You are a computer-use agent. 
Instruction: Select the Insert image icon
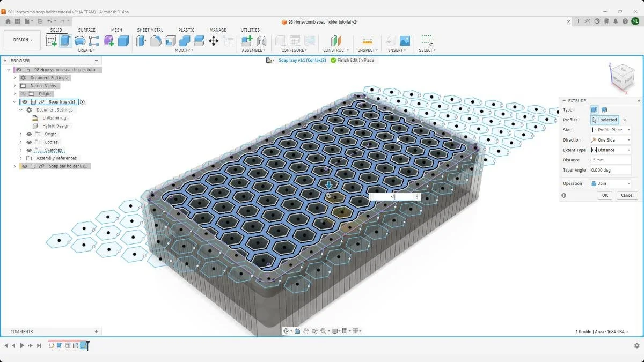click(405, 41)
